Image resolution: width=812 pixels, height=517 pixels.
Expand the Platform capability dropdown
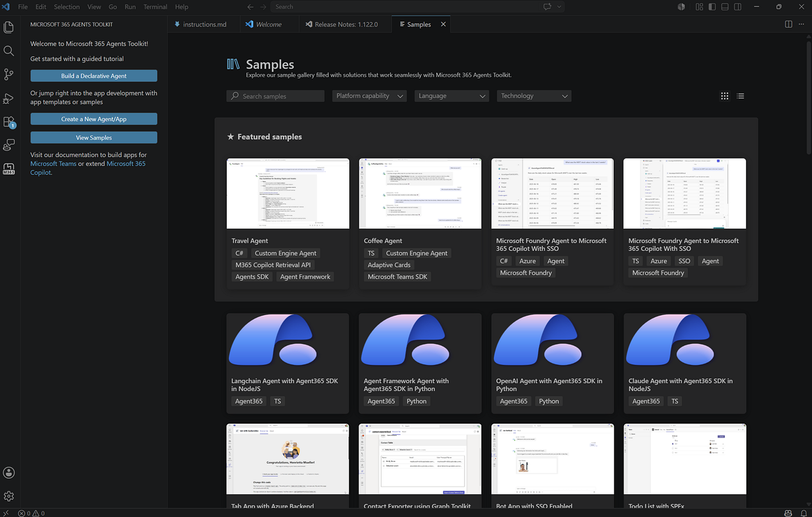pyautogui.click(x=369, y=96)
